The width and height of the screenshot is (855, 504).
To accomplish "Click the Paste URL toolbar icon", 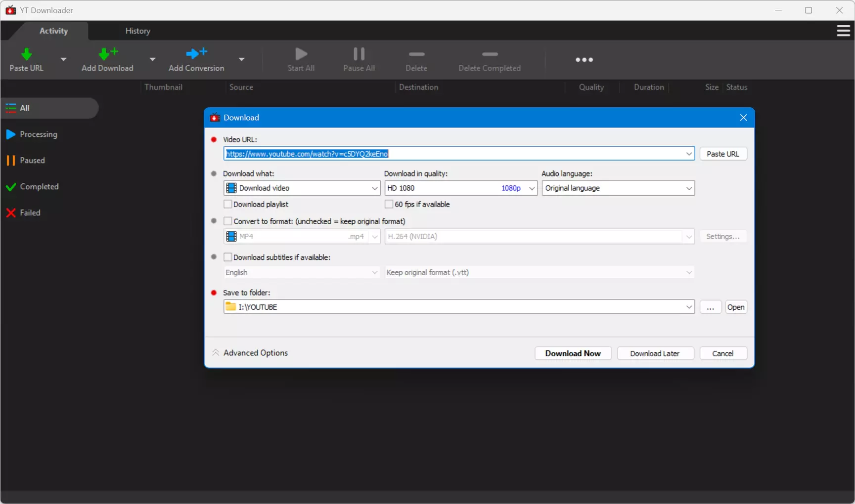I will 27,54.
